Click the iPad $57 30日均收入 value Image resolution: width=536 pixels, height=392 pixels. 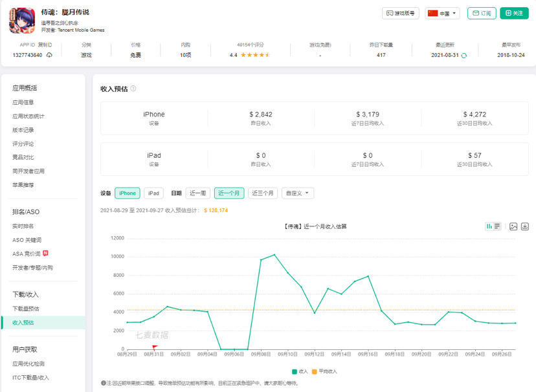475,155
